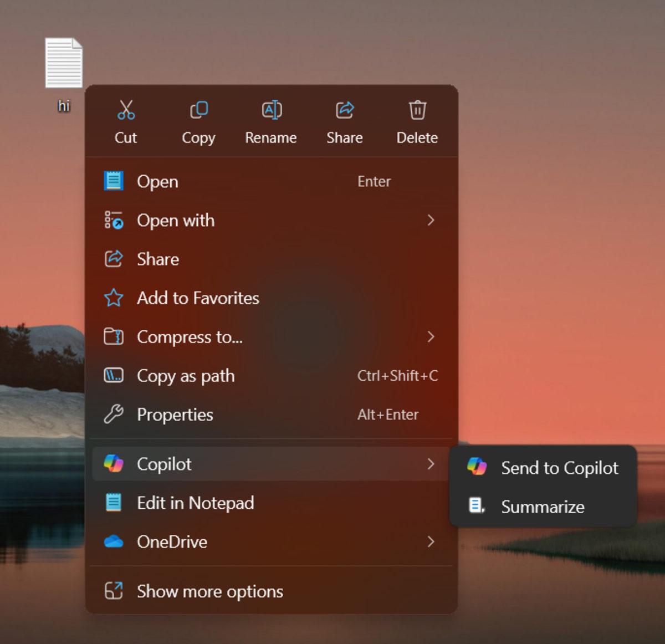This screenshot has width=665, height=644.
Task: Click the Delete trash icon
Action: coord(417,110)
